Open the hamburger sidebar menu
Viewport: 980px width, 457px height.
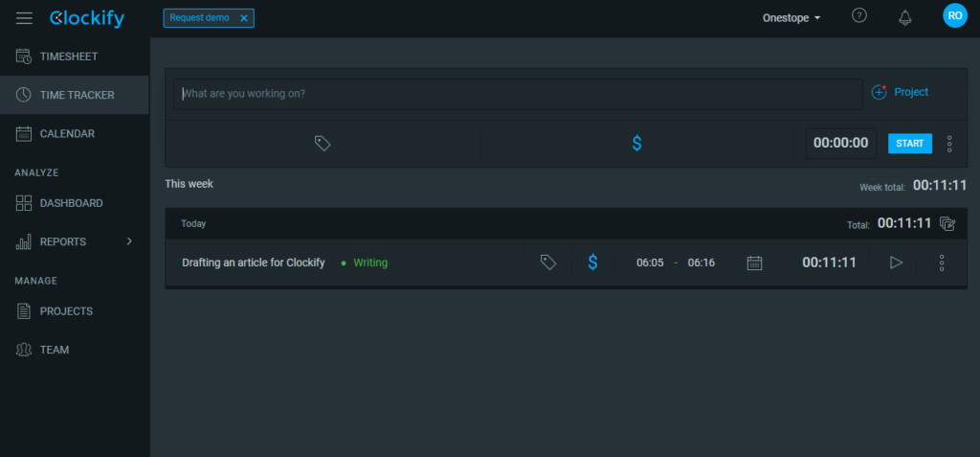coord(24,18)
